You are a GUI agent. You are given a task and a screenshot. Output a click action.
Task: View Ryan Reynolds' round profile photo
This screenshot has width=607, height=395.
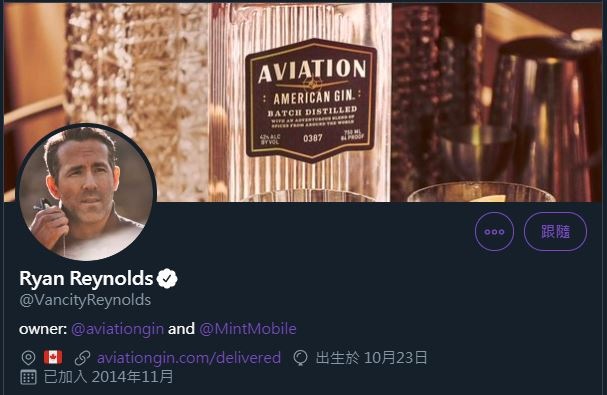pos(86,192)
